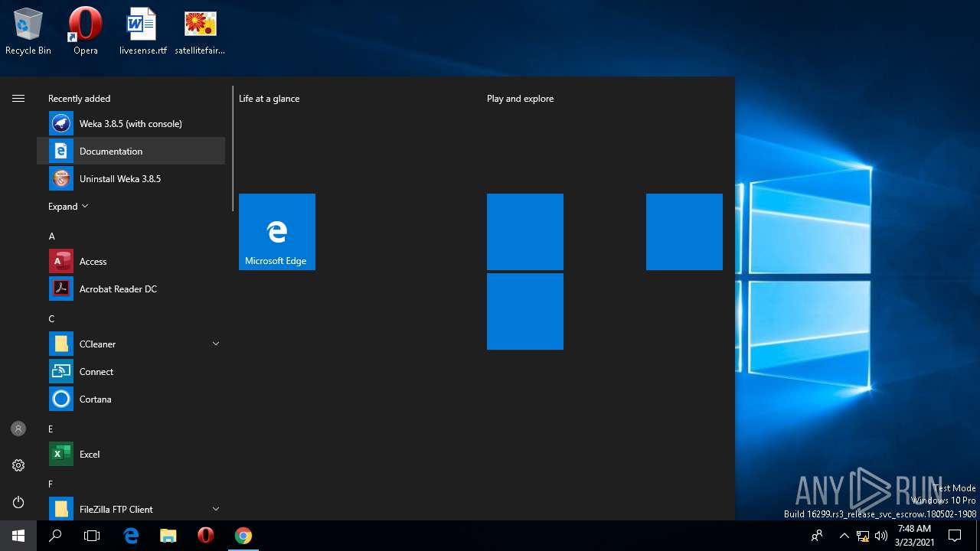Open People icon in system tray

click(x=817, y=536)
